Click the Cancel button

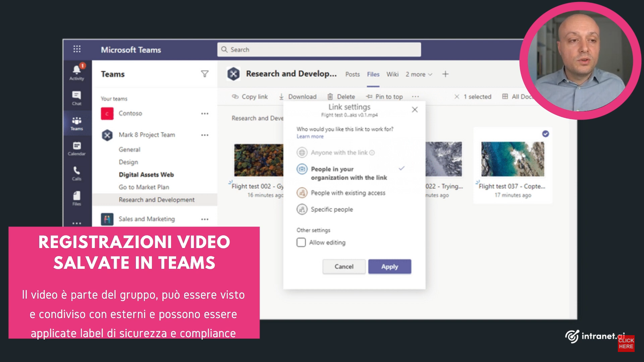[344, 267]
